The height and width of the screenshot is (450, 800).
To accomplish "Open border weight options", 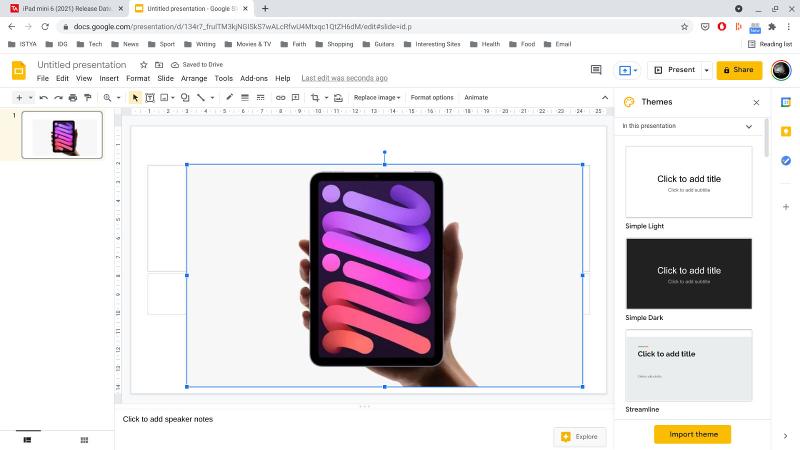I will tap(245, 97).
